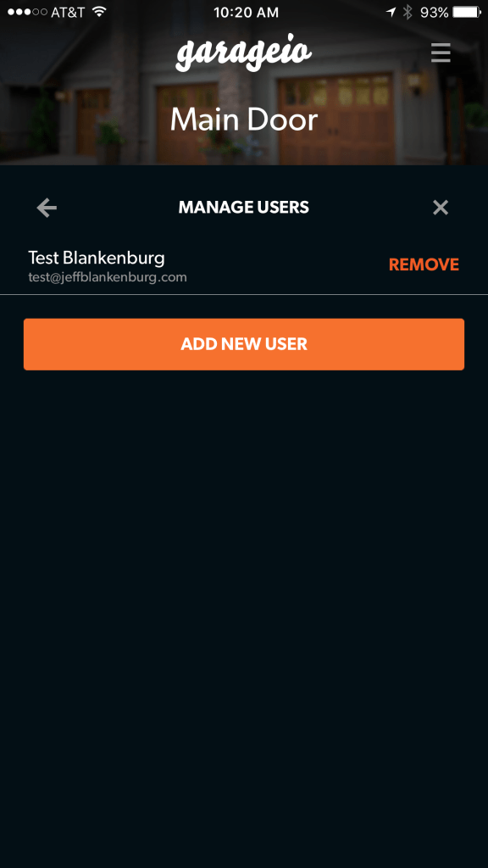
Task: Go back using the left arrow
Action: tap(47, 208)
